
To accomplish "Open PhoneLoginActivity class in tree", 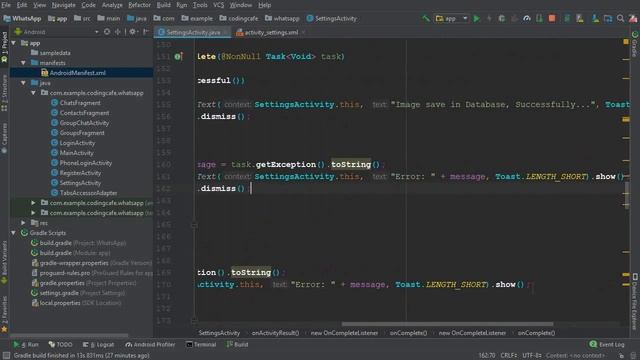I will point(86,163).
